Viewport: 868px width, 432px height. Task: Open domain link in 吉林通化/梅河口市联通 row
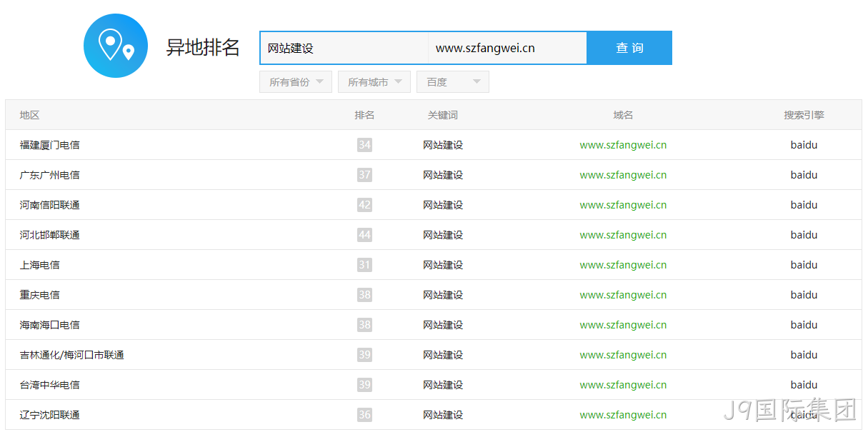623,355
